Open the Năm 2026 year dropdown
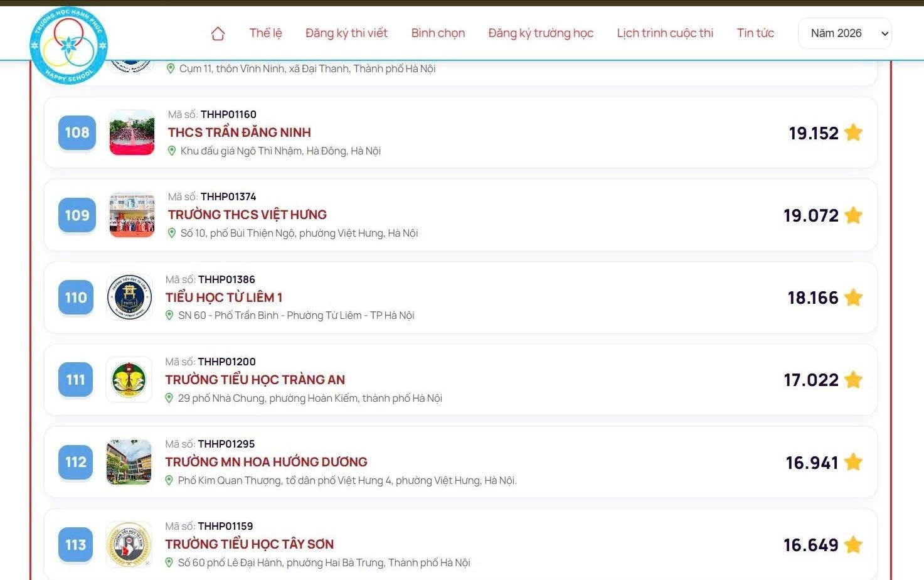The width and height of the screenshot is (924, 580). pos(844,33)
